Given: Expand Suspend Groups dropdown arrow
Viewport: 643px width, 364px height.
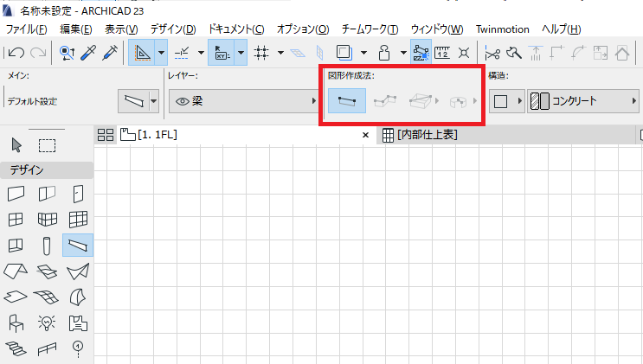Looking at the screenshot, I should coord(403,53).
